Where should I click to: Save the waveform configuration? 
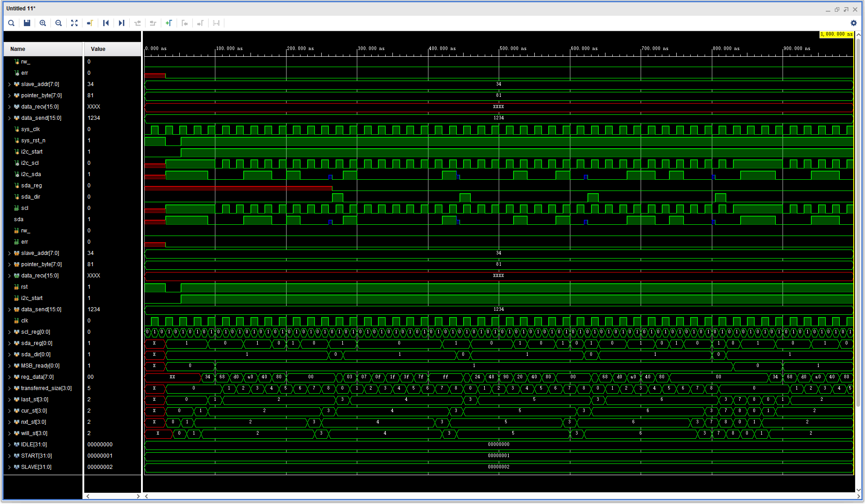27,23
